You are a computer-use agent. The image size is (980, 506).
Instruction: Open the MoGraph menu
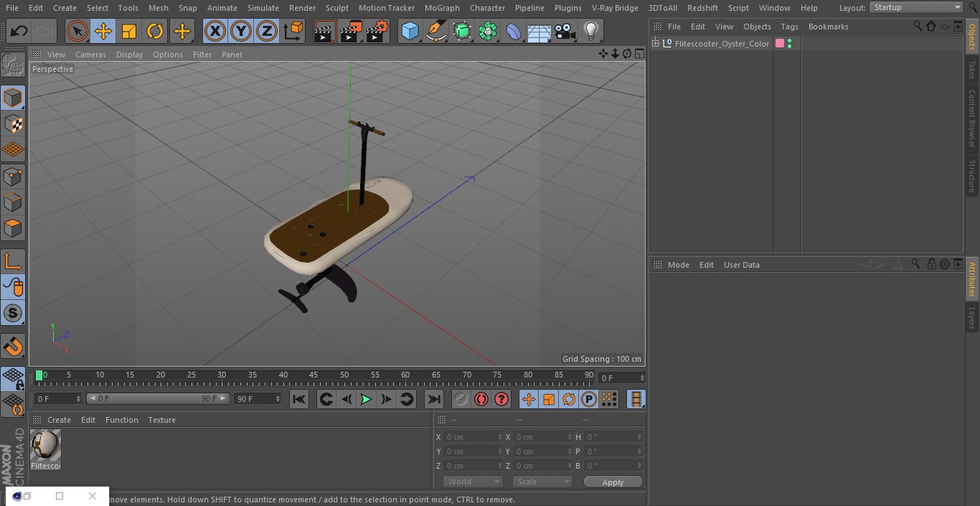coord(442,8)
